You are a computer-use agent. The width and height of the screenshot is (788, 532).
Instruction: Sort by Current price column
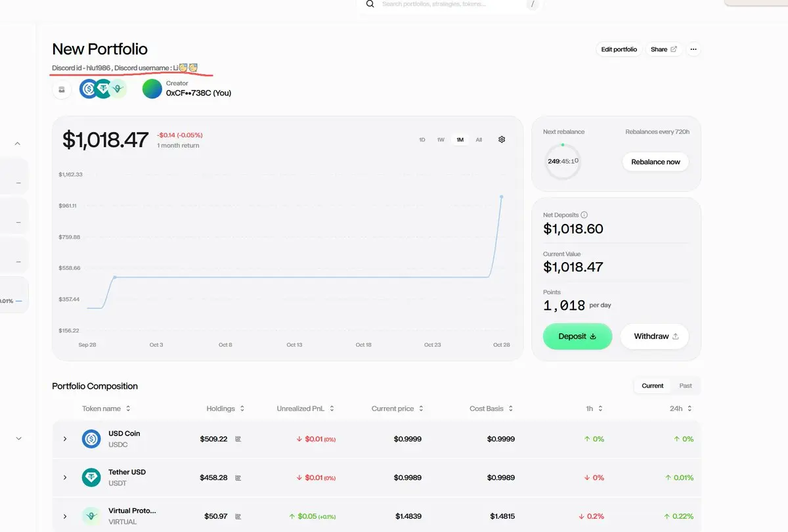coord(397,409)
